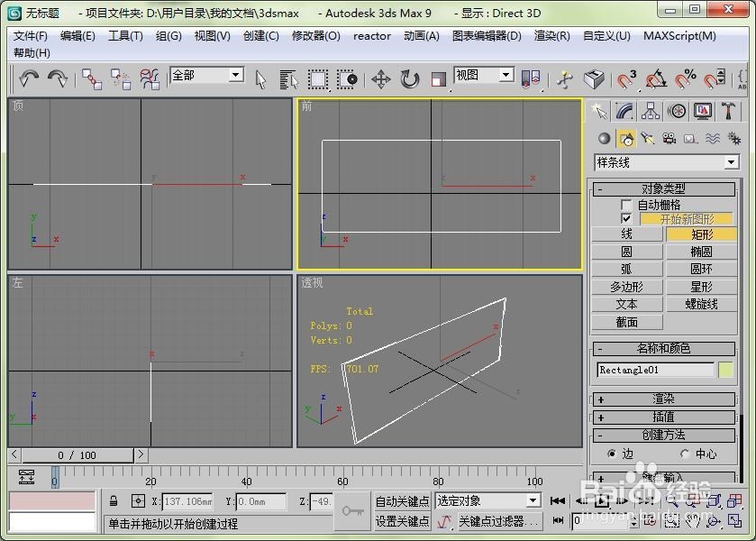
Task: Activate Select and Rotate tool
Action: click(409, 79)
